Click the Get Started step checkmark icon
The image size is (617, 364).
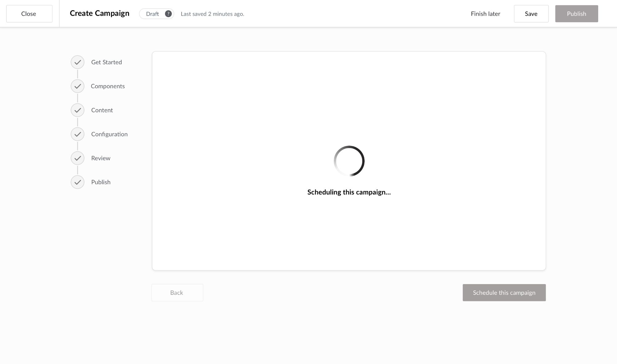[77, 62]
